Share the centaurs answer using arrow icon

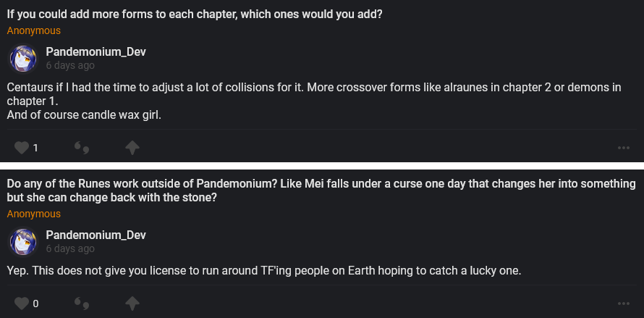click(132, 148)
